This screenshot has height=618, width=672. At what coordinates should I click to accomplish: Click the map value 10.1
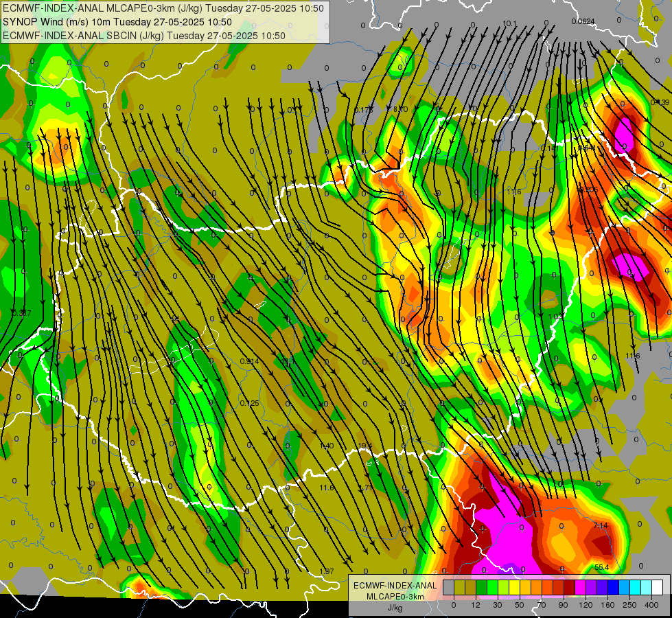click(x=509, y=23)
